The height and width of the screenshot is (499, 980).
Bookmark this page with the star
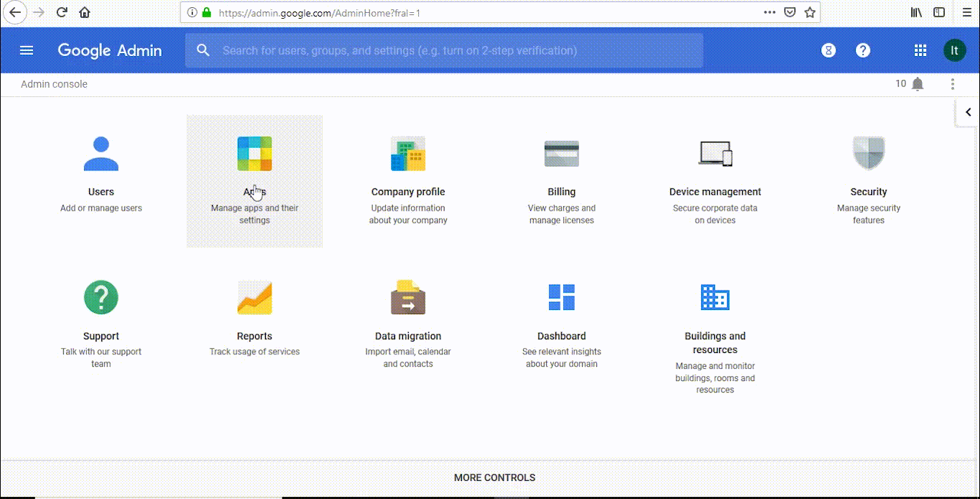point(810,12)
